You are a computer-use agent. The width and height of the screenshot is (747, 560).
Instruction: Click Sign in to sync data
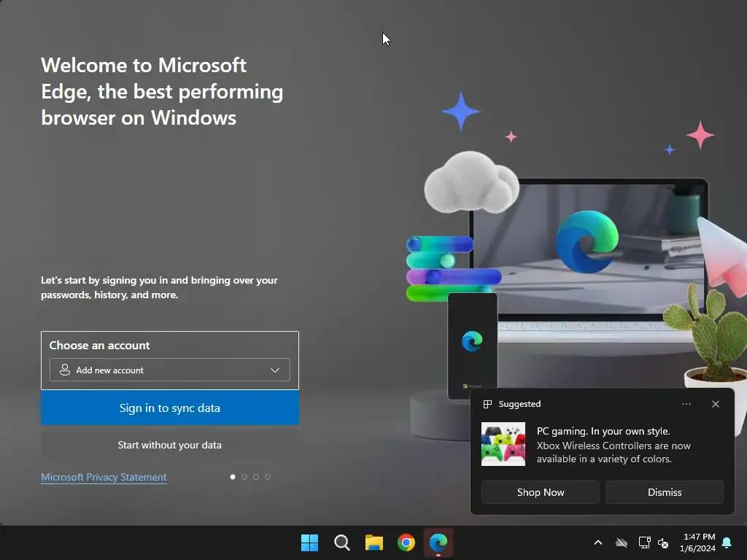(170, 408)
